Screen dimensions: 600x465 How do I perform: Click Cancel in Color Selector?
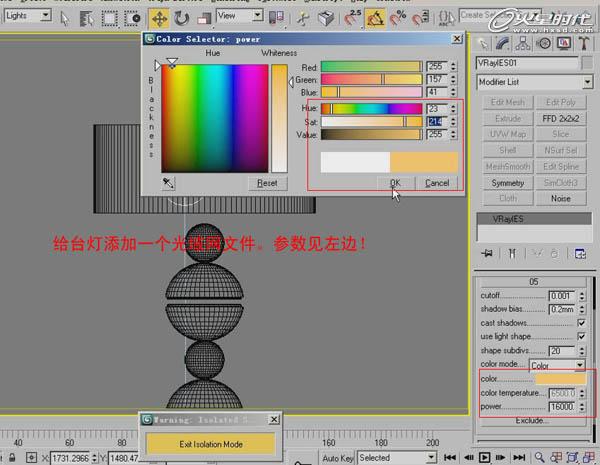pyautogui.click(x=437, y=183)
